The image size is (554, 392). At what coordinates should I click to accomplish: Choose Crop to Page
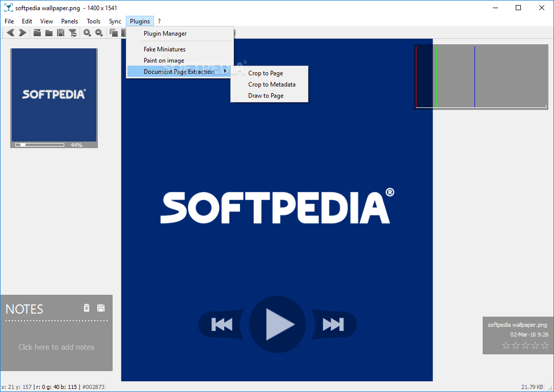coord(269,73)
